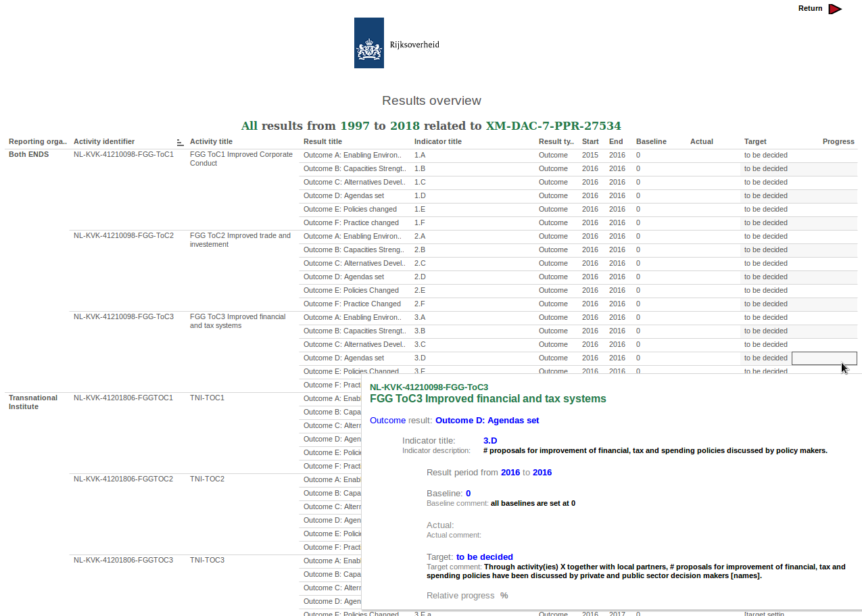Image resolution: width=862 pixels, height=616 pixels.
Task: Select activity identifier NL-KVK-41210098-FGG-ToC1
Action: tap(123, 155)
